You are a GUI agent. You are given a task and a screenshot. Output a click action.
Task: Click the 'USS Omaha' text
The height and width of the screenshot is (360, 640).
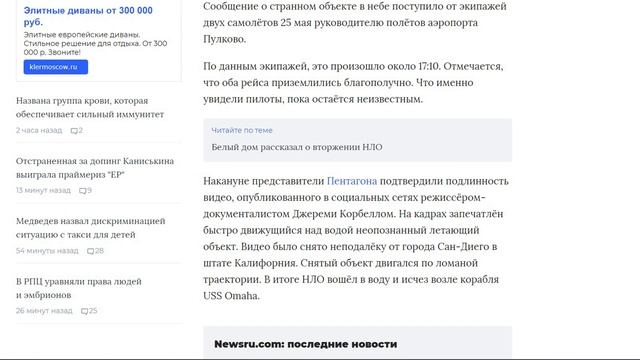coord(231,296)
